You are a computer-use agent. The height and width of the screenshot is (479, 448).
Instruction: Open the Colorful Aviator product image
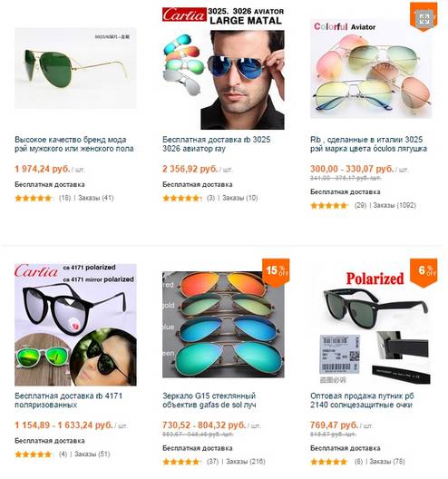371,68
